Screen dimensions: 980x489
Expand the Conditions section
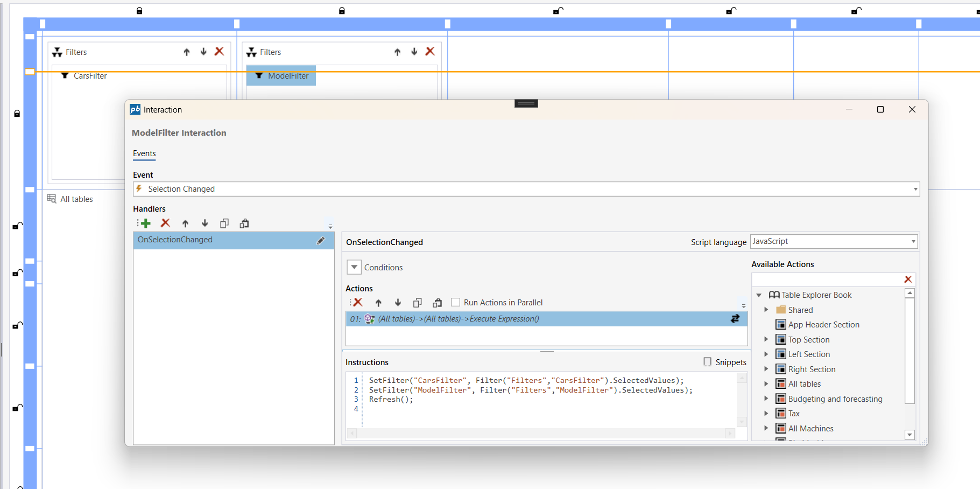point(354,267)
